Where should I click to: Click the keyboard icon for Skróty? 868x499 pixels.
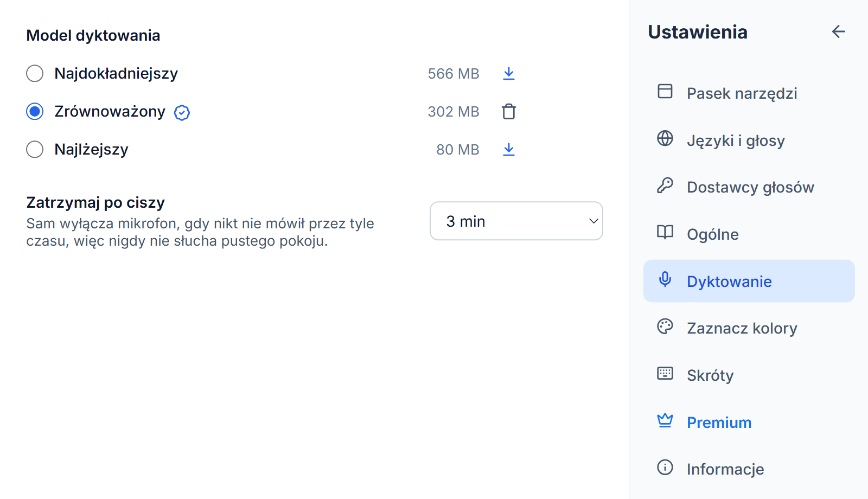point(665,373)
